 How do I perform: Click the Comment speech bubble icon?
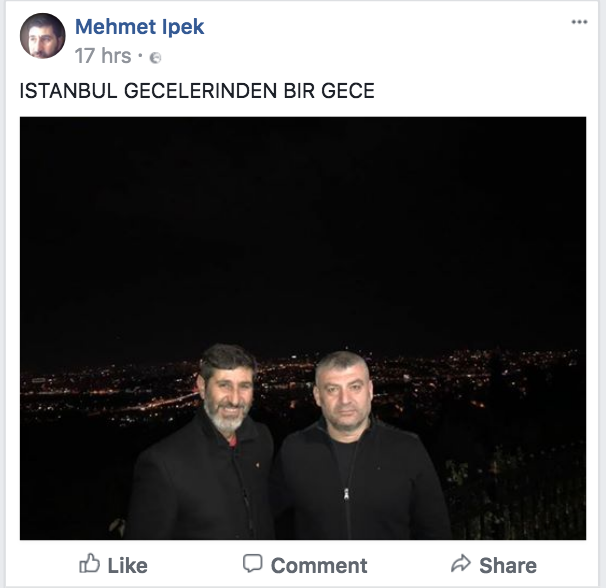[253, 563]
